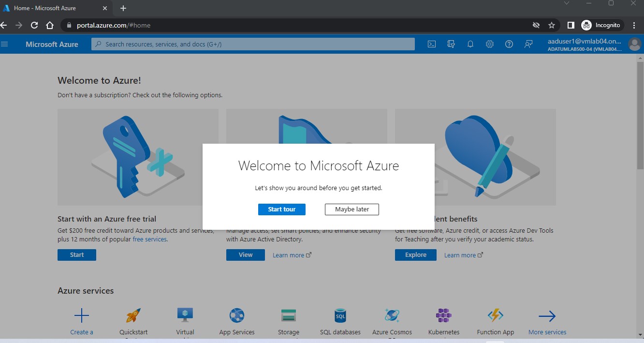
Task: Open the directories and subscriptions filter
Action: (x=451, y=44)
